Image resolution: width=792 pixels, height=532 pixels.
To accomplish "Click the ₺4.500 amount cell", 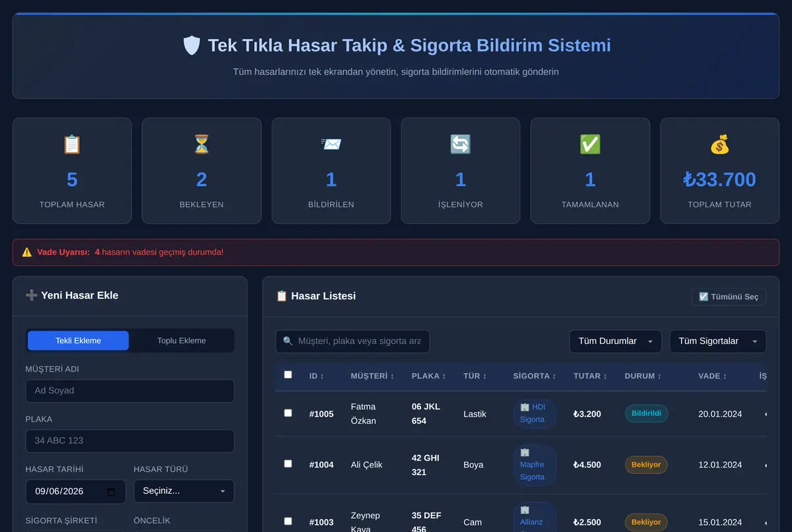I will (587, 465).
